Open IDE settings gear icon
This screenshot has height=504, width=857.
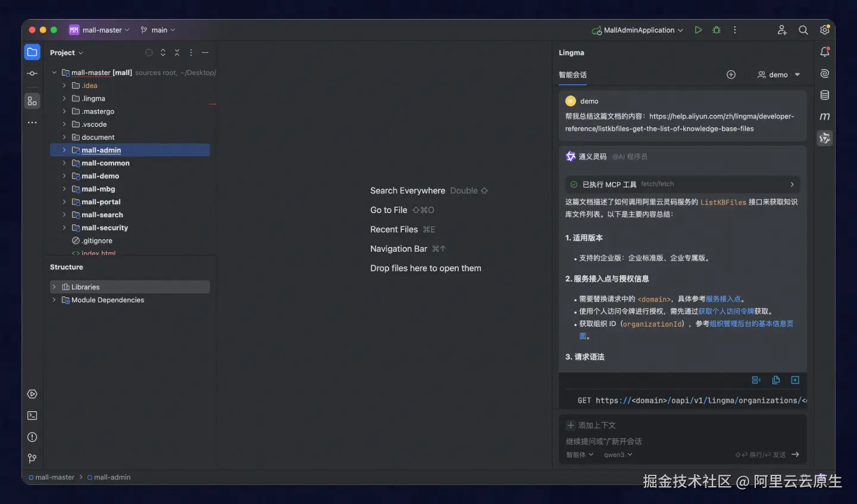(825, 30)
